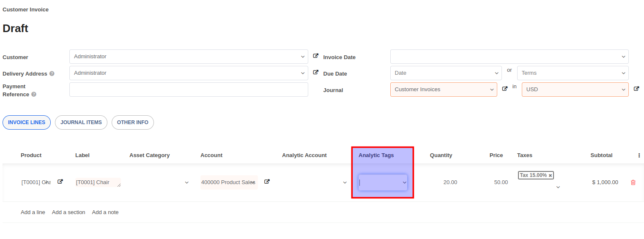Click the Payment Reference input field
The width and height of the screenshot is (644, 239).
point(189,90)
